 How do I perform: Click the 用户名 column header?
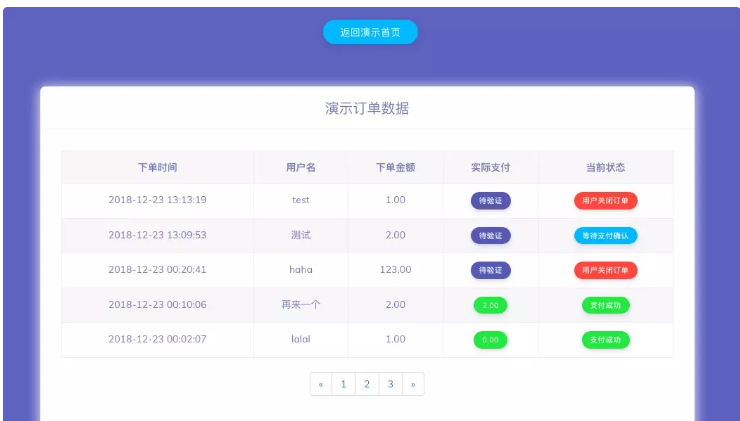tap(300, 167)
